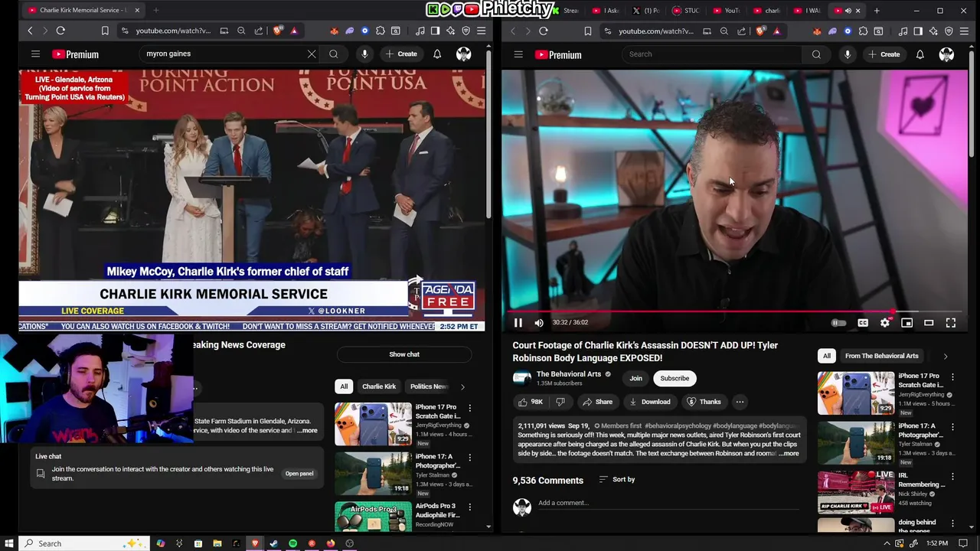Select 'All' chip in right window
The image size is (980, 551).
[826, 356]
